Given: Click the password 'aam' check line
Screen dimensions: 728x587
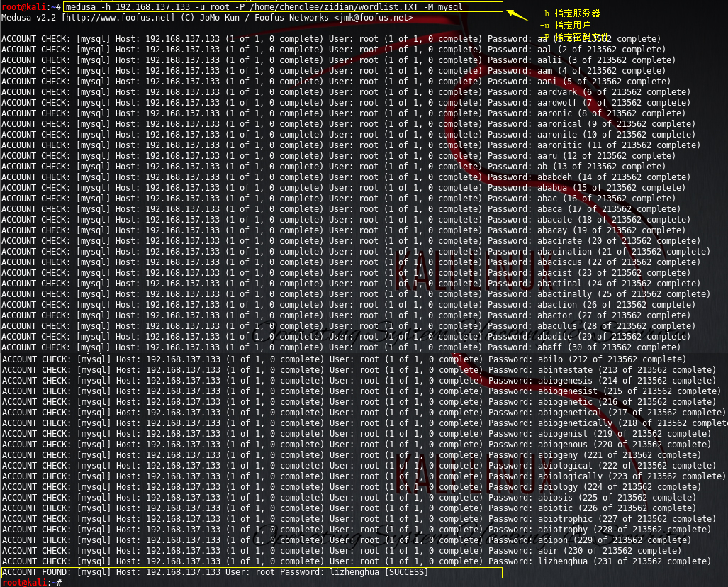Looking at the screenshot, I should (x=333, y=71).
